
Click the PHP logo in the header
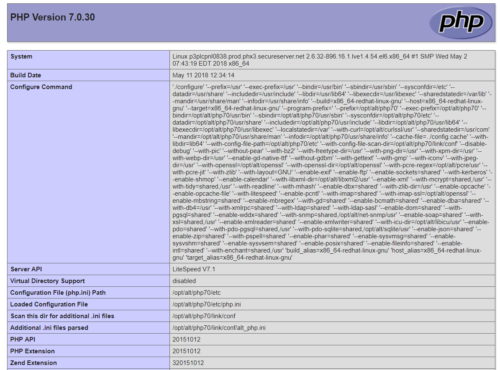(x=461, y=23)
